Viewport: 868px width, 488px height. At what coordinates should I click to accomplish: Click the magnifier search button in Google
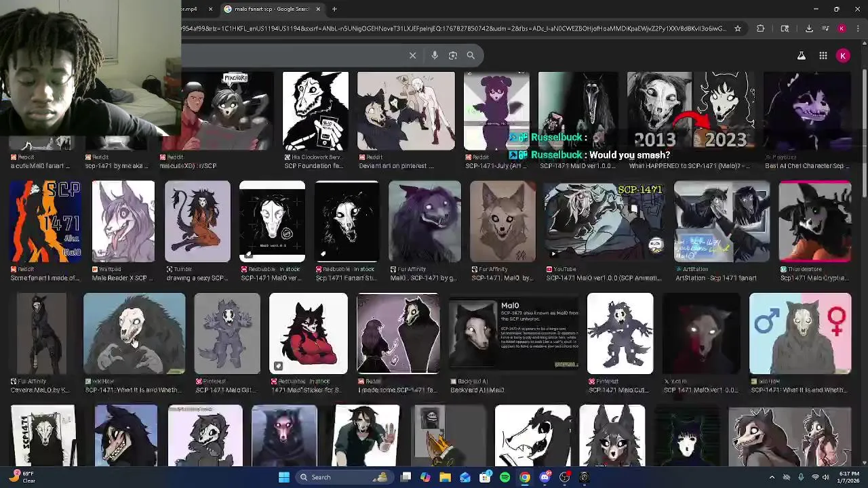[x=471, y=56]
